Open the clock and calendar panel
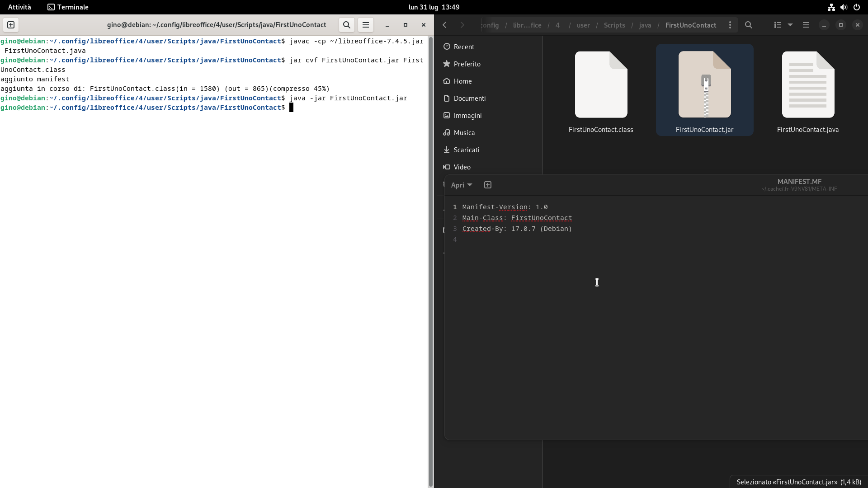Viewport: 868px width, 488px height. point(434,7)
